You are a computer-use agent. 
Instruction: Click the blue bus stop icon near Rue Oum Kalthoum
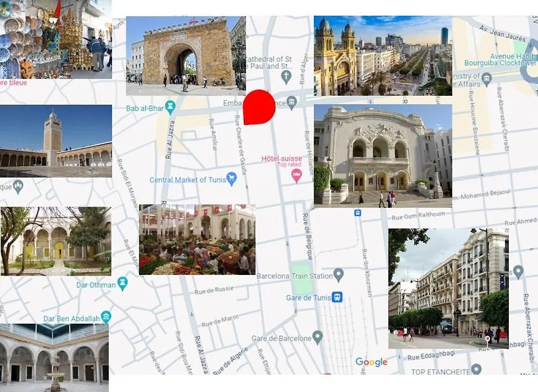click(x=358, y=213)
